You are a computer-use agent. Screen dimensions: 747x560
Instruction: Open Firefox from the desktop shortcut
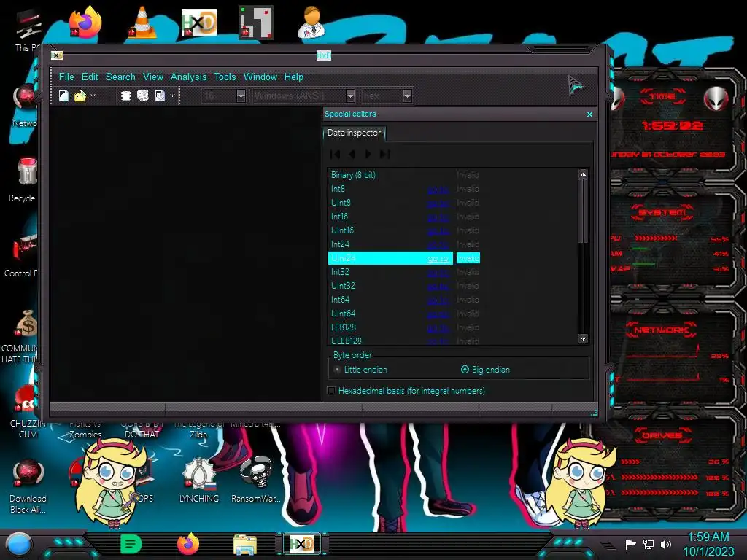(x=85, y=23)
